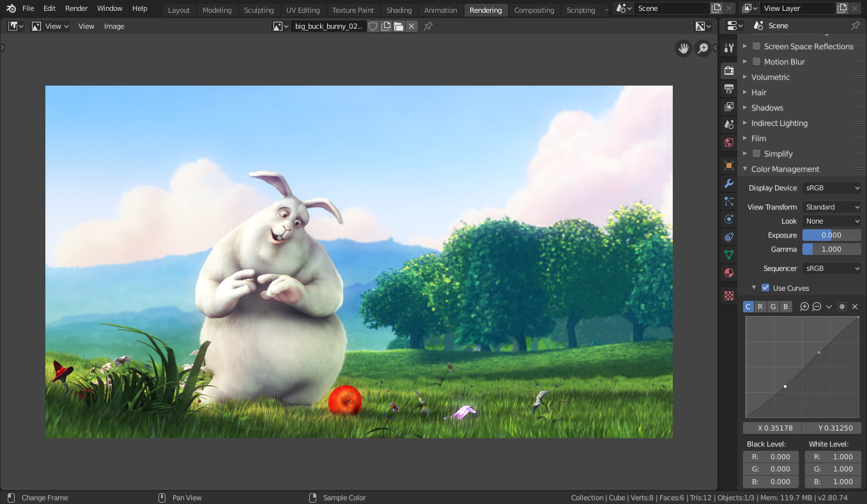Switch to the Compositing workspace tab
Image resolution: width=867 pixels, height=504 pixels.
(x=534, y=10)
